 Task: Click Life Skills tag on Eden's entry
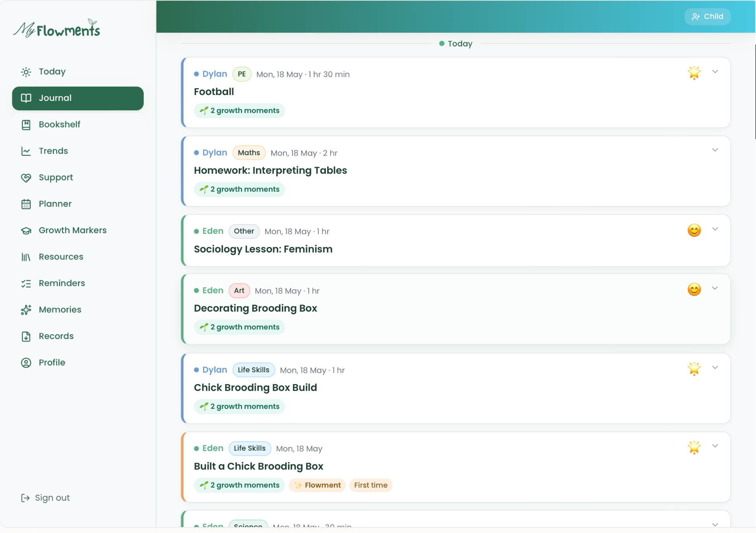point(250,448)
